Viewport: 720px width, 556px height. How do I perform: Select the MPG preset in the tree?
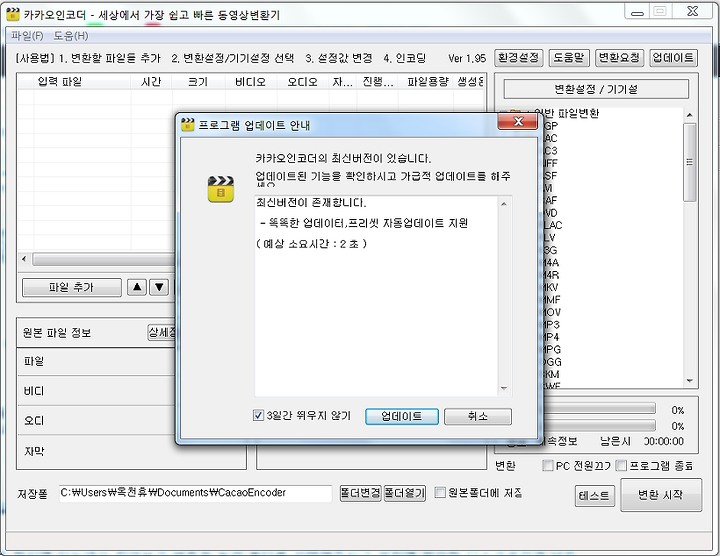click(551, 349)
